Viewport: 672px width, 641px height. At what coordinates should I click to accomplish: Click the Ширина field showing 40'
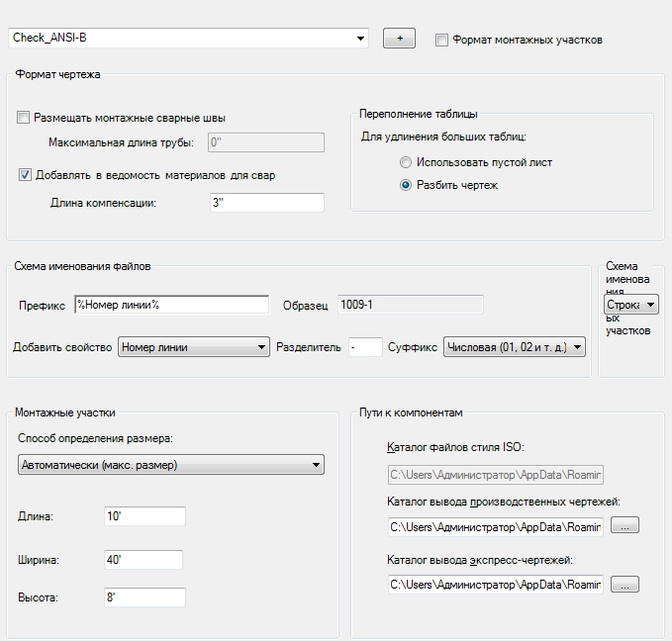pos(144,560)
